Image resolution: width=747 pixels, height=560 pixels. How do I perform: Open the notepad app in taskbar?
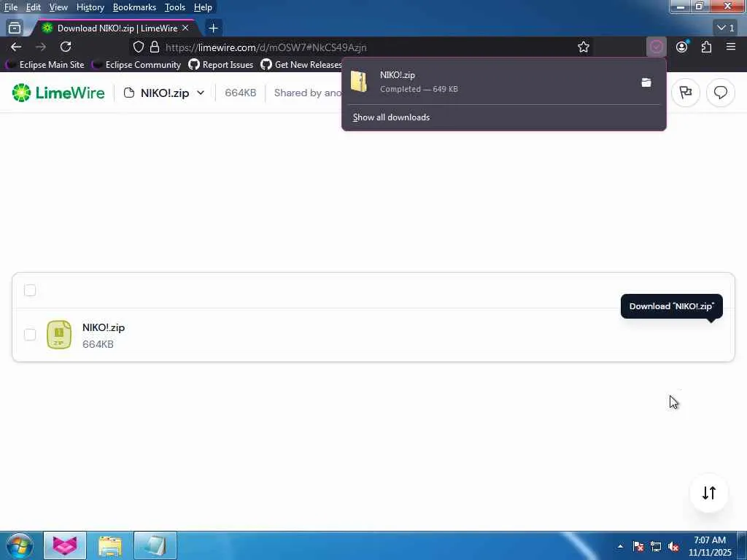pos(155,545)
